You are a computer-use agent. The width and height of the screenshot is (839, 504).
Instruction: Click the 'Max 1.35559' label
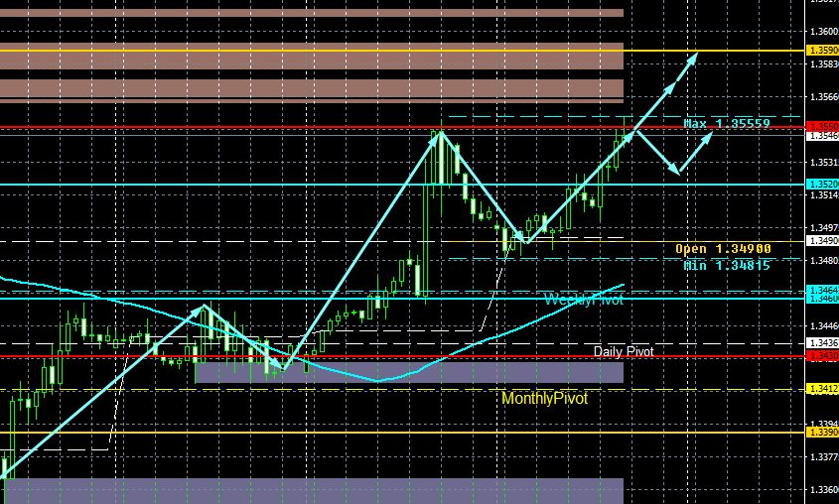[727, 124]
